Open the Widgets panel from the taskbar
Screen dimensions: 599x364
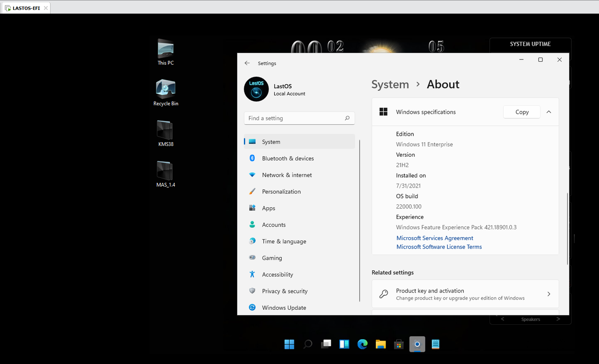[x=344, y=344]
